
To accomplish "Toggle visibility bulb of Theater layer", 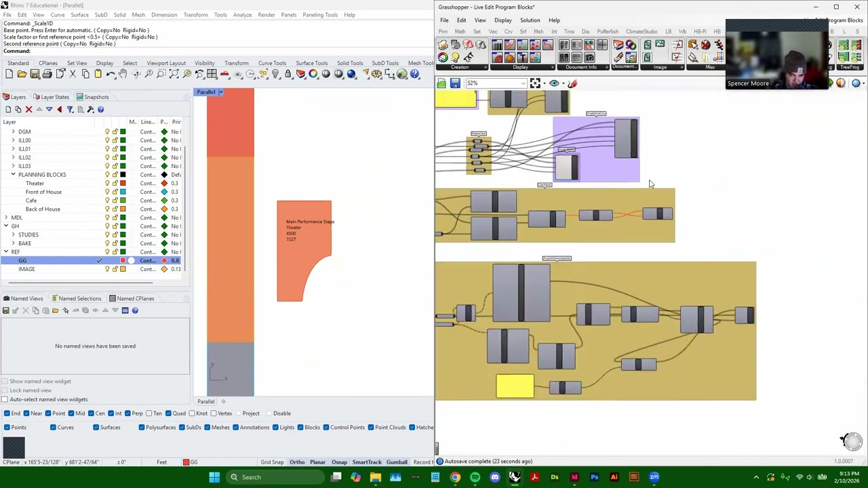I will coord(107,183).
